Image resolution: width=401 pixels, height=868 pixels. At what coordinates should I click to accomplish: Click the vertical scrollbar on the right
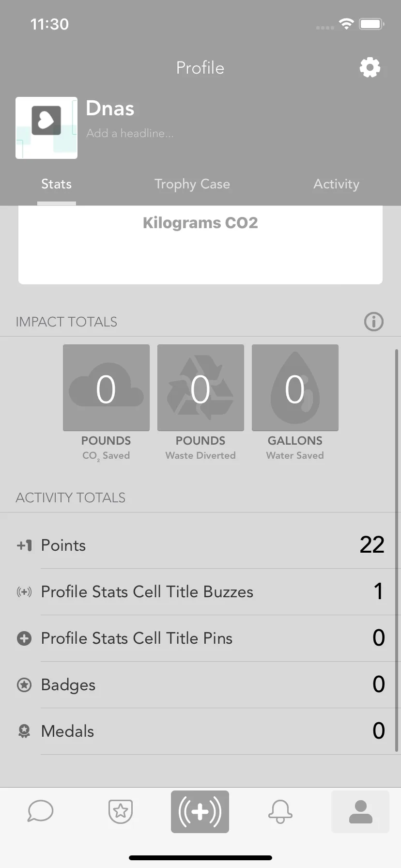[397, 550]
